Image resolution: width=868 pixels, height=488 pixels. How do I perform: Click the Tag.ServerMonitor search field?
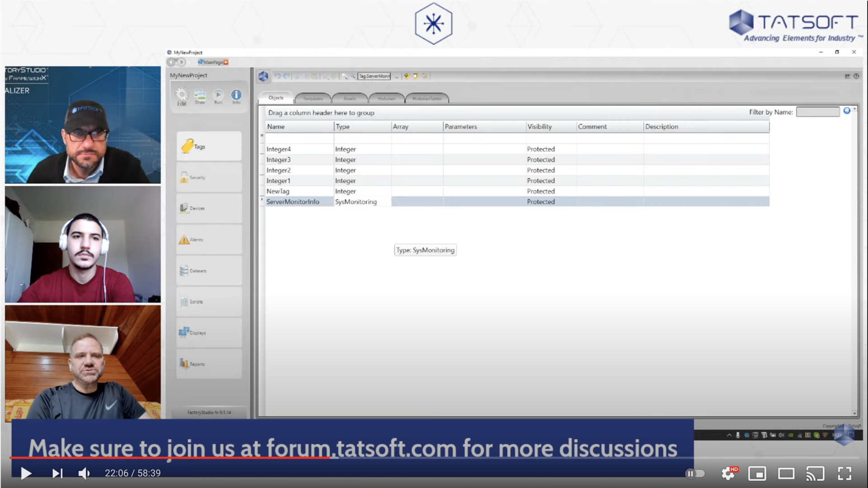(374, 76)
